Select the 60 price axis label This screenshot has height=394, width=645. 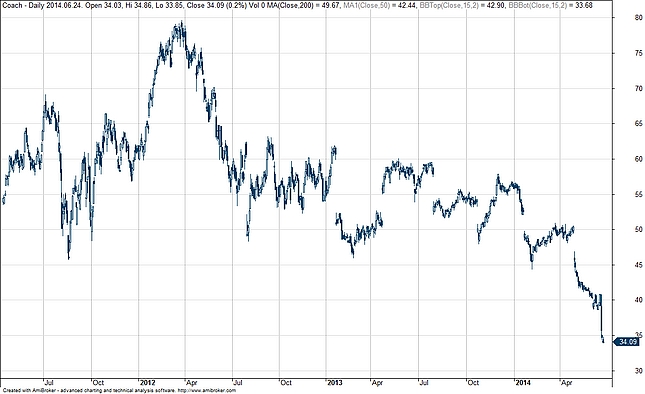638,159
